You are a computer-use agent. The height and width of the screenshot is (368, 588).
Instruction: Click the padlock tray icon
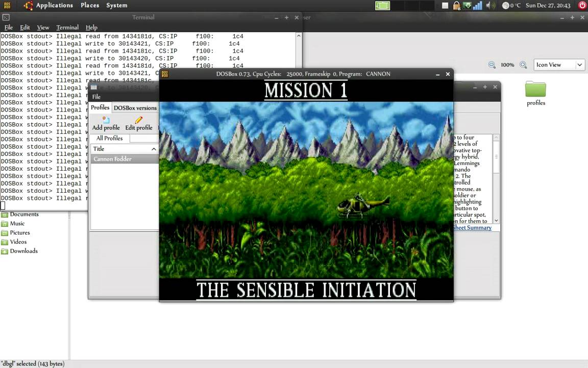click(x=456, y=5)
